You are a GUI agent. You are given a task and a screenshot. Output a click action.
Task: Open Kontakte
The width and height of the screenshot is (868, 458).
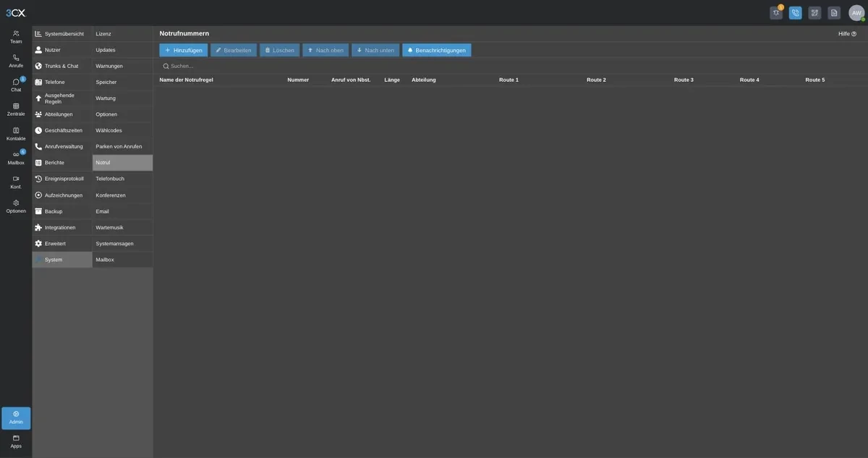coord(16,134)
